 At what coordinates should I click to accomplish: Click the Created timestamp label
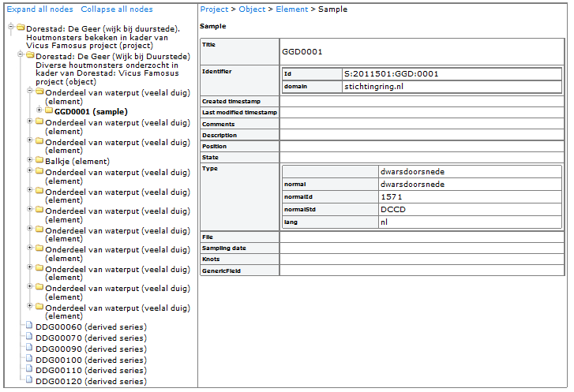pos(231,101)
